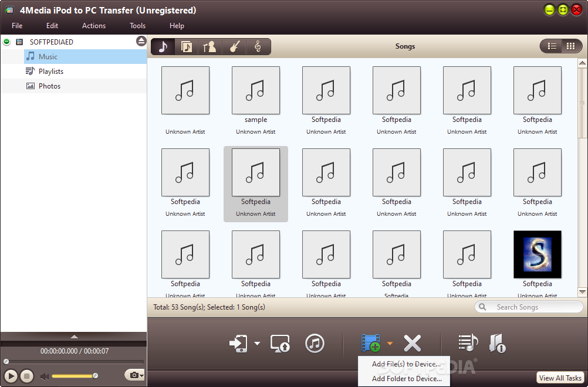Click the copy to device icon
This screenshot has width=588, height=387.
[238, 343]
